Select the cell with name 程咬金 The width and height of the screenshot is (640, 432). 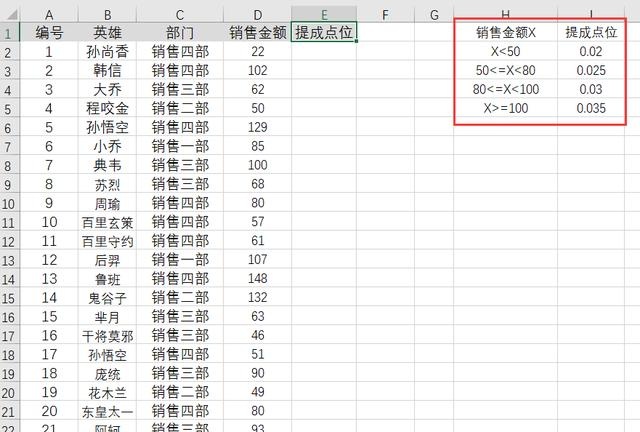[x=107, y=108]
